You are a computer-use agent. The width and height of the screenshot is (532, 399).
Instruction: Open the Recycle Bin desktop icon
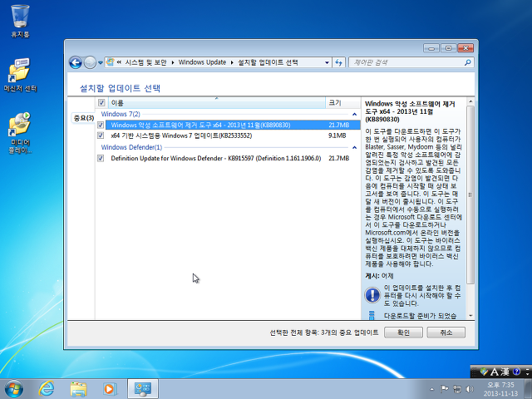(20, 20)
